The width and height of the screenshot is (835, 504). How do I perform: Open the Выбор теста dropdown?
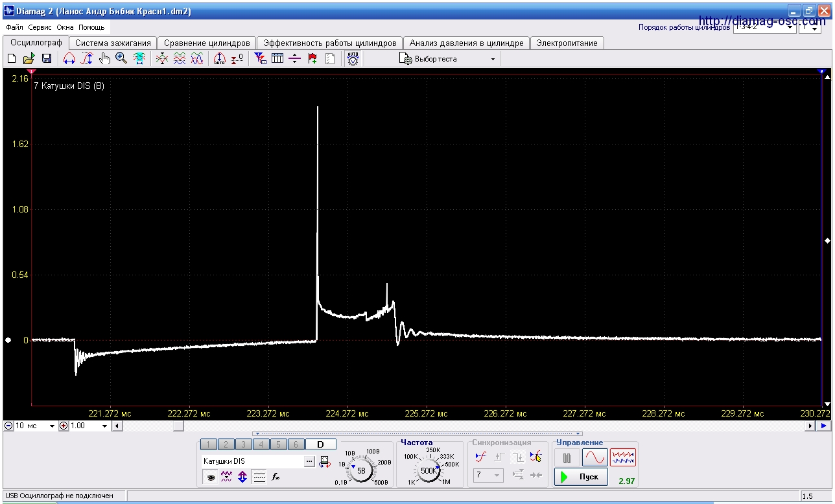coord(448,59)
